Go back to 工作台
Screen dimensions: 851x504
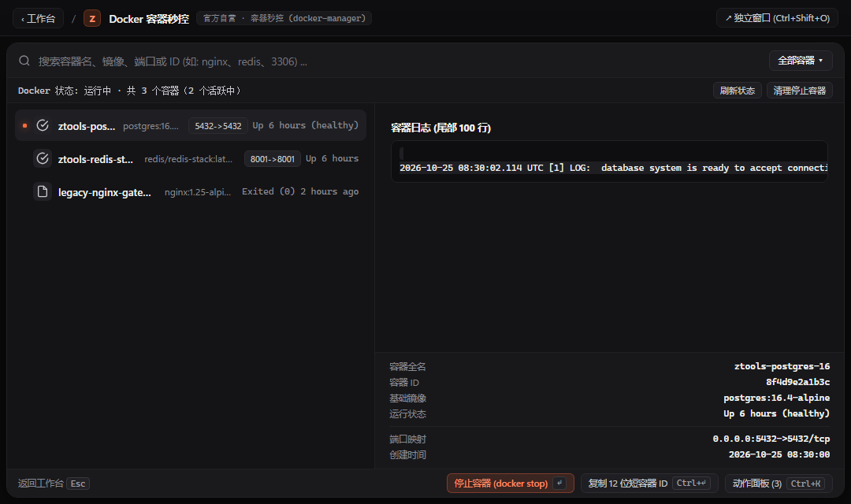(x=38, y=18)
